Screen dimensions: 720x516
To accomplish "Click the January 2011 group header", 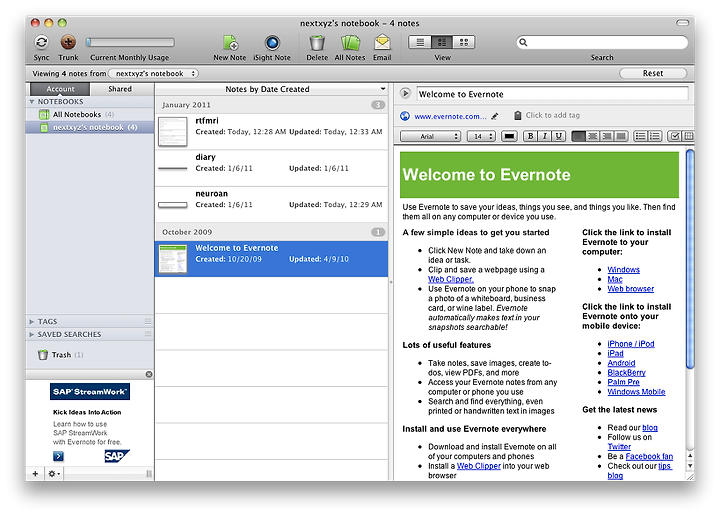I will coord(272,105).
